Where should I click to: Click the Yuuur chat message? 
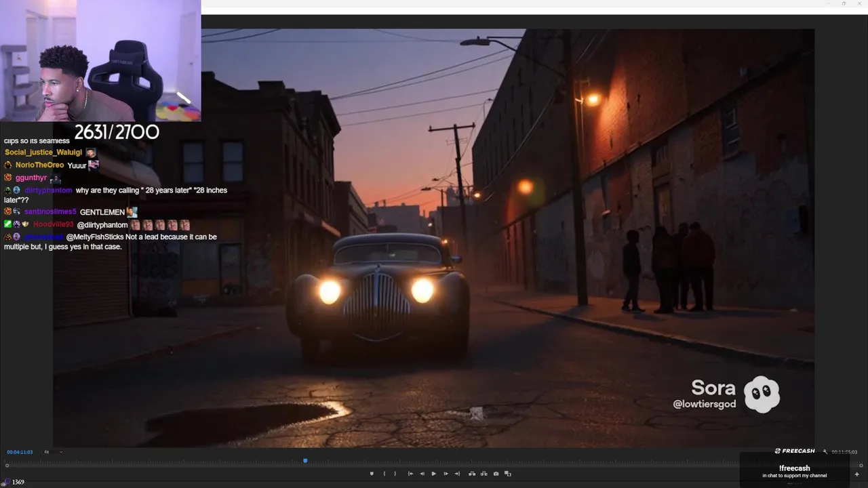coord(77,165)
